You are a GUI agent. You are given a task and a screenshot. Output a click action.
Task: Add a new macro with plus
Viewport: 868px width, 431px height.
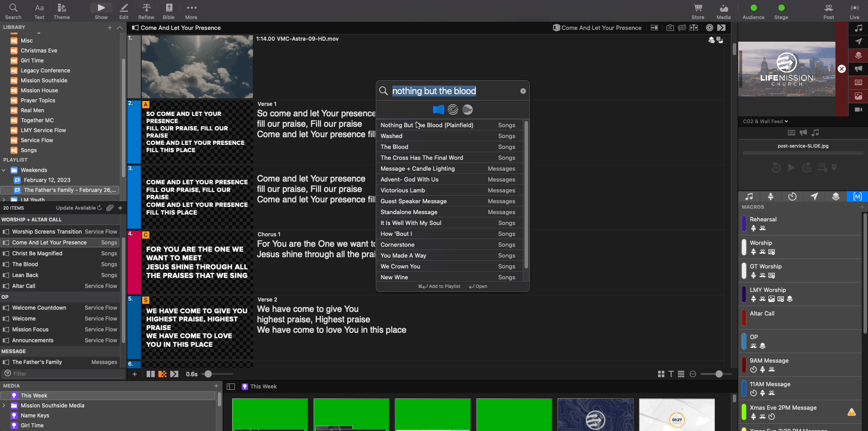click(862, 207)
